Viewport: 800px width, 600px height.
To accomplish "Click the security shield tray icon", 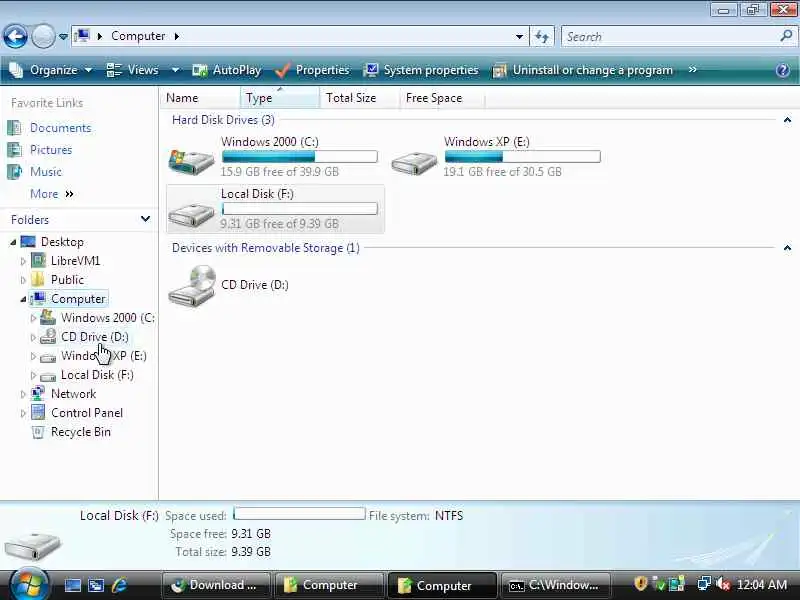I will [x=640, y=584].
